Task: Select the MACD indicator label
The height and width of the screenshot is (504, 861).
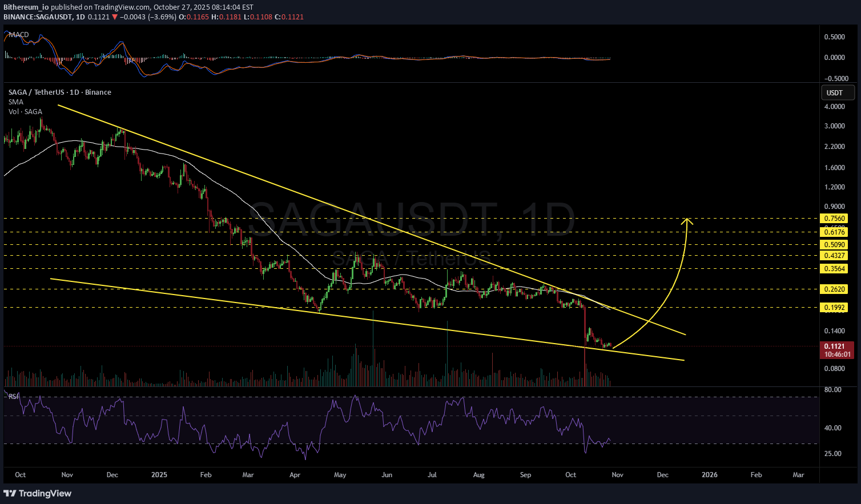Action: point(19,35)
